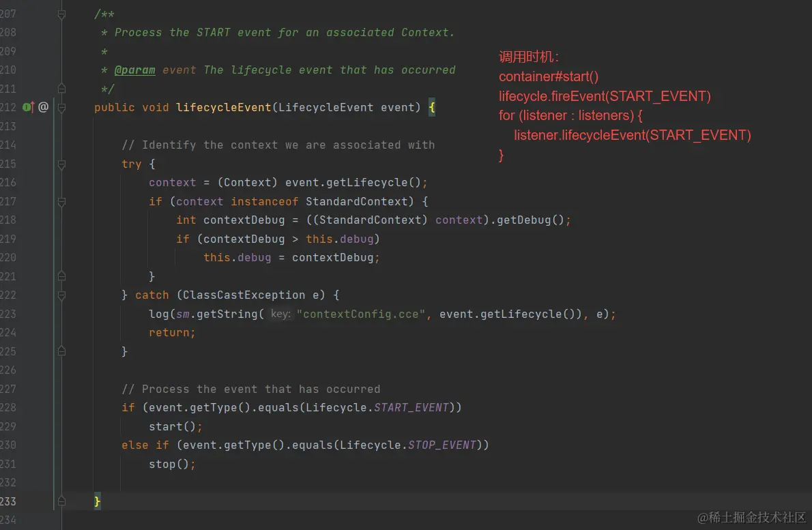Click the 'try' keyword
The image size is (812, 530).
(x=132, y=164)
